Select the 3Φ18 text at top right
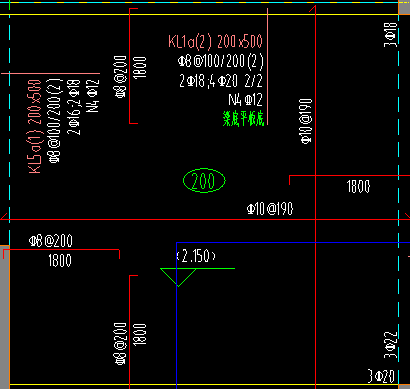Viewport: 410px width, 389px height. coord(391,35)
